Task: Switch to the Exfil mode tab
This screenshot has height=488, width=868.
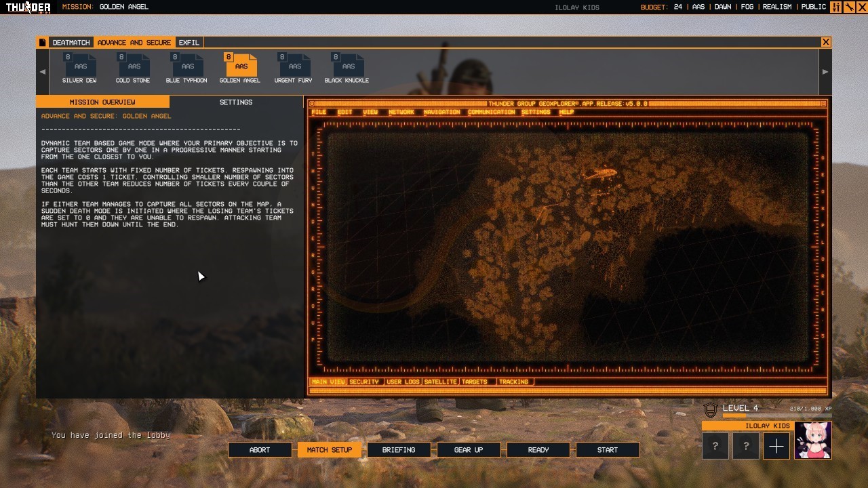Action: 189,42
